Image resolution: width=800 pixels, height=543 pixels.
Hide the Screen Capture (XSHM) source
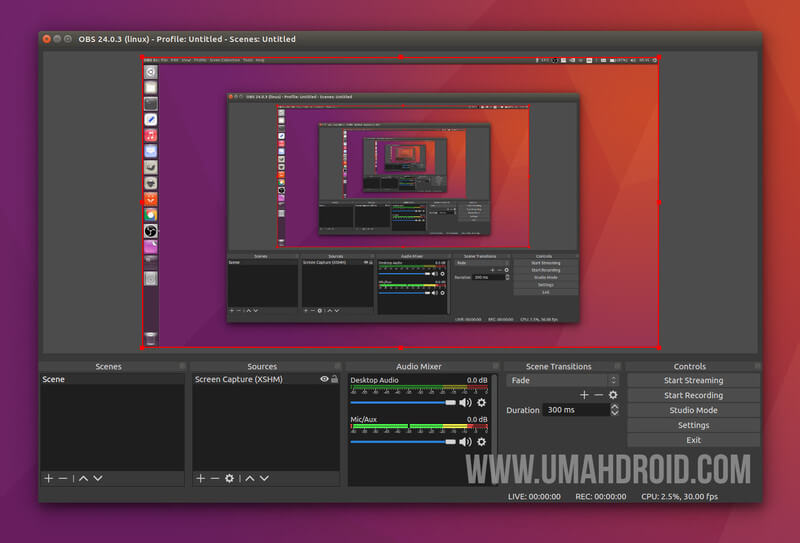pyautogui.click(x=324, y=379)
